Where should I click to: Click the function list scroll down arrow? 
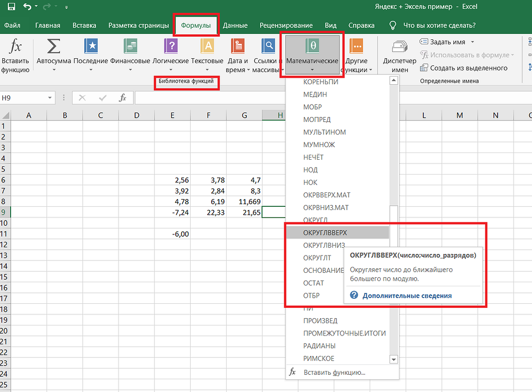tap(393, 359)
